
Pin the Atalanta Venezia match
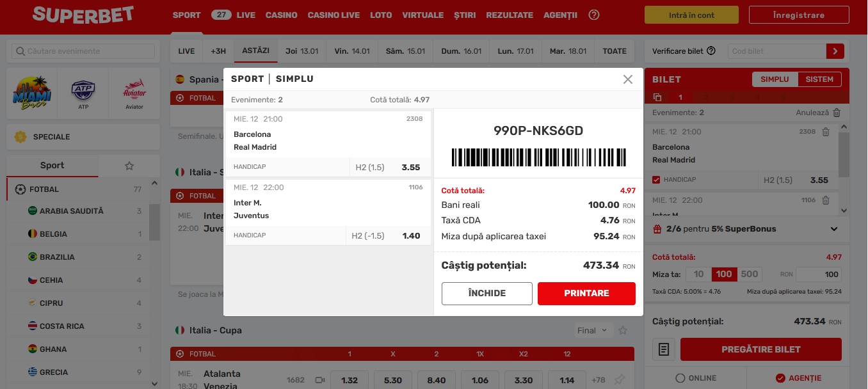pos(619,380)
